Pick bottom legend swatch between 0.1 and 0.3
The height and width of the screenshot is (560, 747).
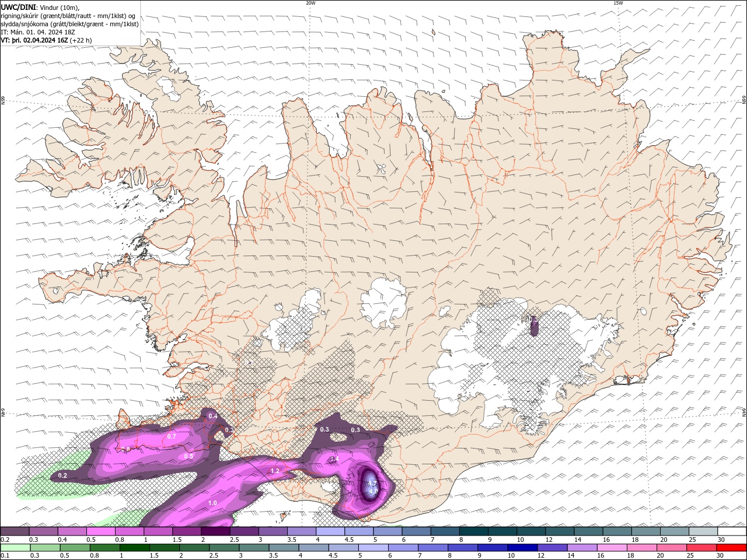point(15,548)
